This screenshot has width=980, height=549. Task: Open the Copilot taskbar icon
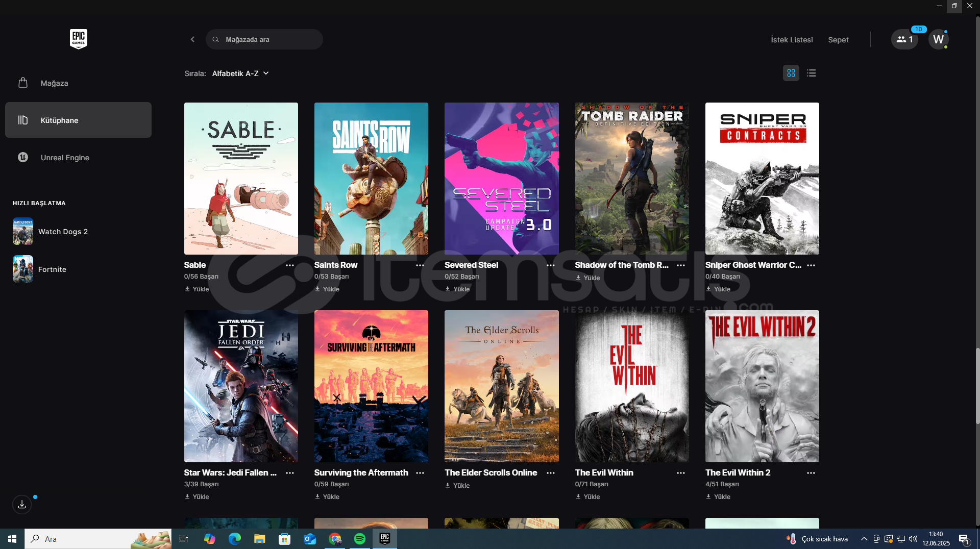210,539
